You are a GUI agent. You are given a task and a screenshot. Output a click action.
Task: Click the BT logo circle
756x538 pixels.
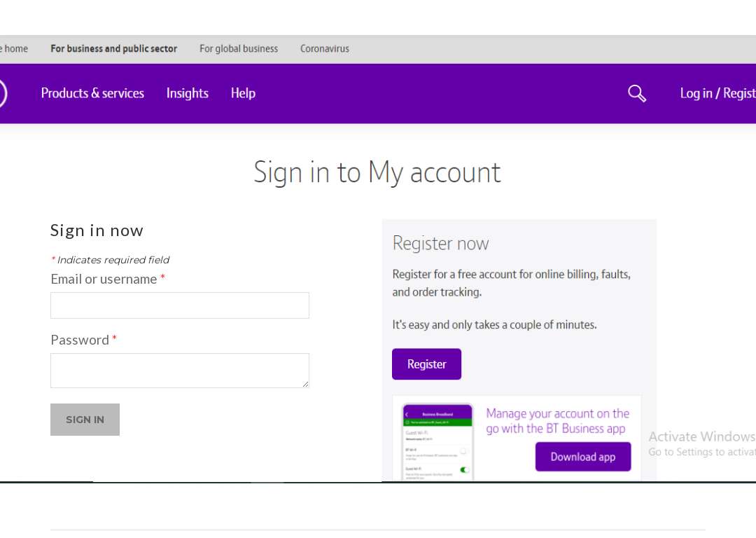(x=2, y=93)
